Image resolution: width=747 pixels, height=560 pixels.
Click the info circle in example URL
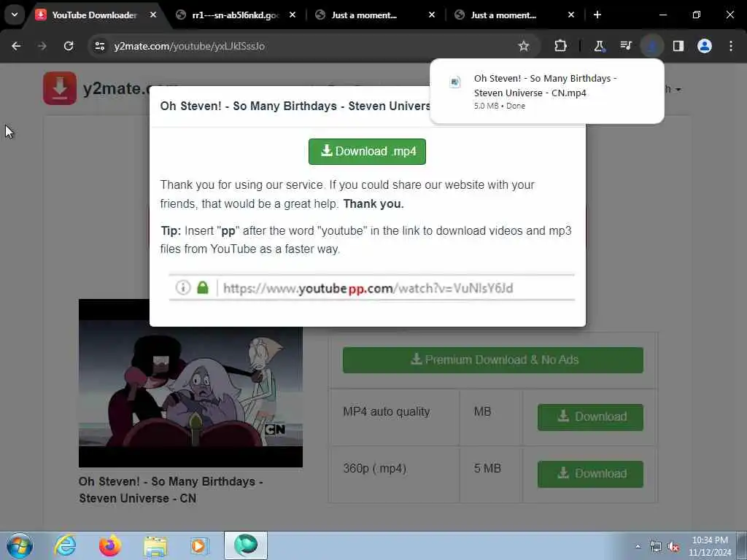click(x=183, y=287)
